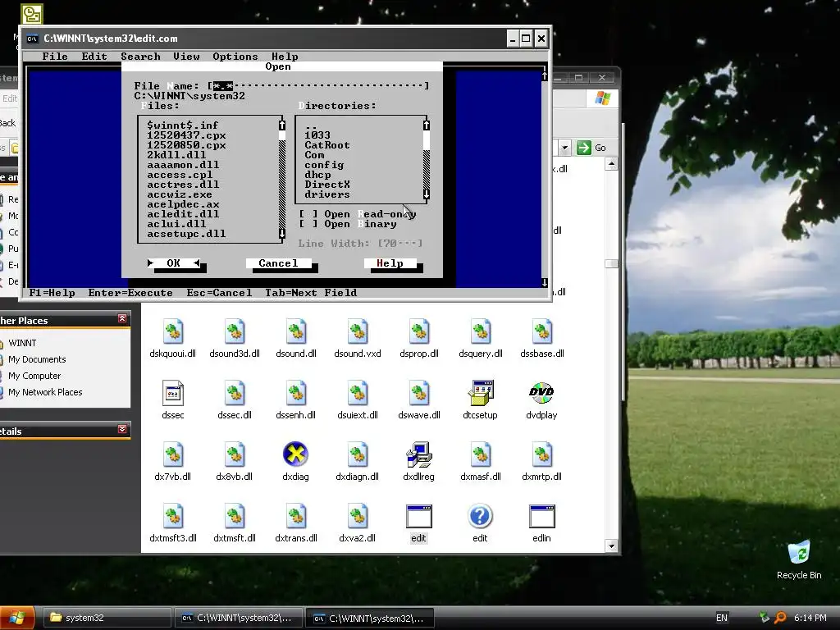Click Files list scrollbar down arrow
840x630 pixels.
[x=282, y=234]
